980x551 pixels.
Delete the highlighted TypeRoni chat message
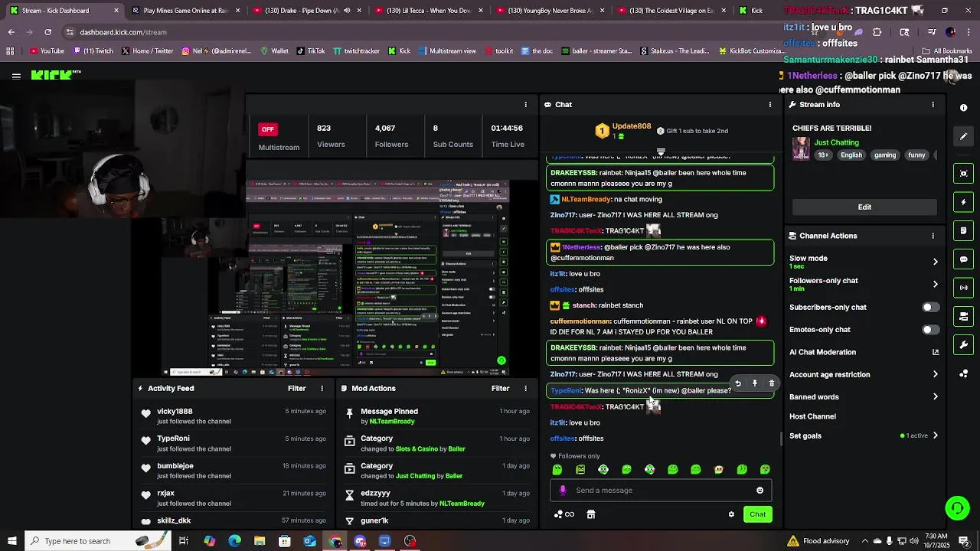tap(771, 383)
